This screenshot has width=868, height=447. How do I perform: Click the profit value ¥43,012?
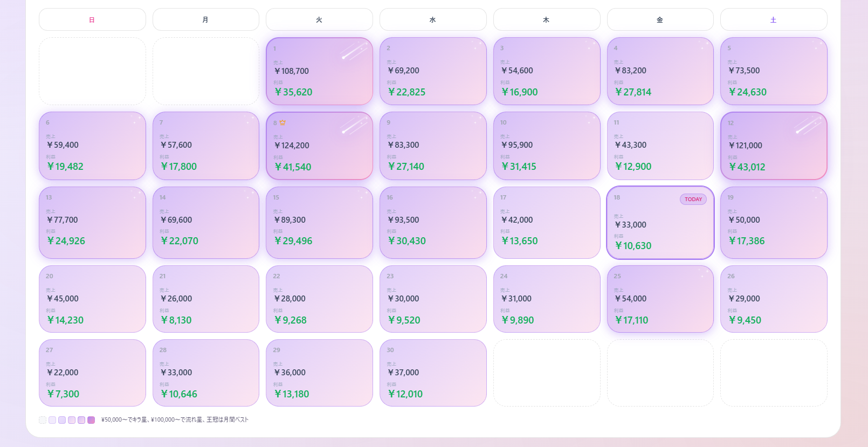[747, 167]
